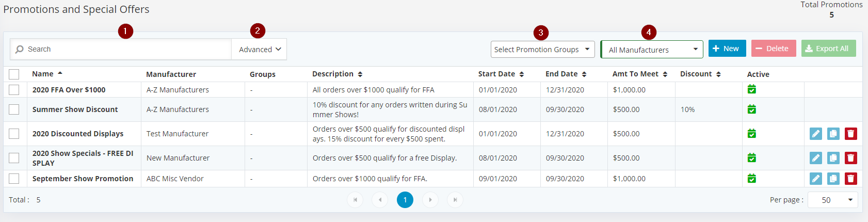Select the September Show Promotion checkbox

pyautogui.click(x=14, y=179)
